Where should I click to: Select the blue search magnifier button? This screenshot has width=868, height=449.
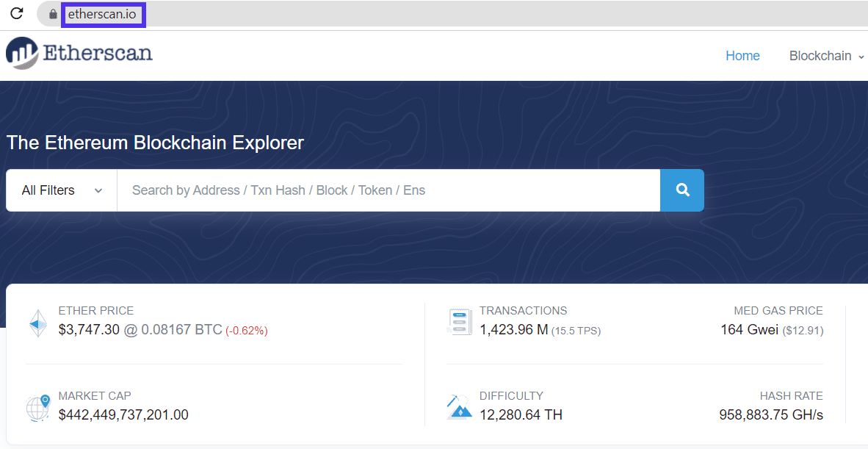click(x=681, y=190)
